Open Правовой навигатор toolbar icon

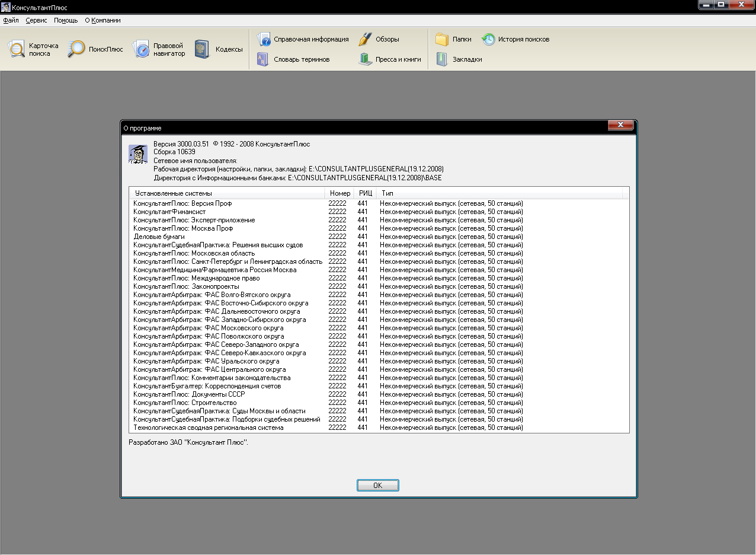[x=141, y=49]
